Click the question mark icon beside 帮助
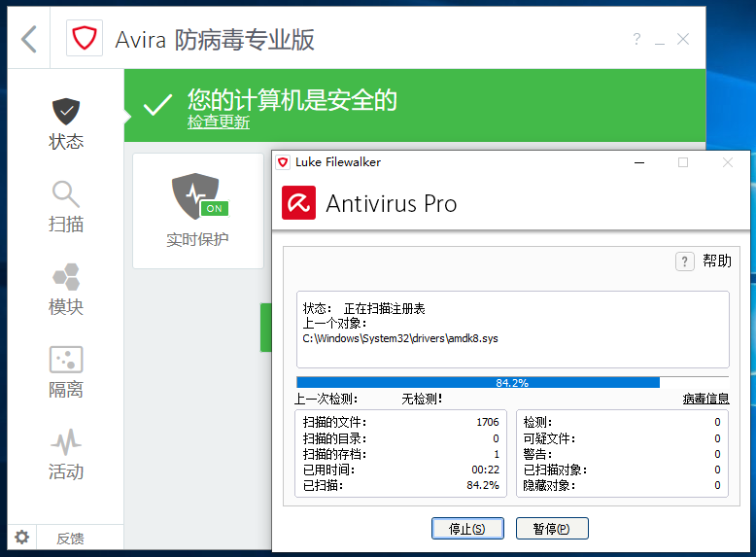 (685, 261)
